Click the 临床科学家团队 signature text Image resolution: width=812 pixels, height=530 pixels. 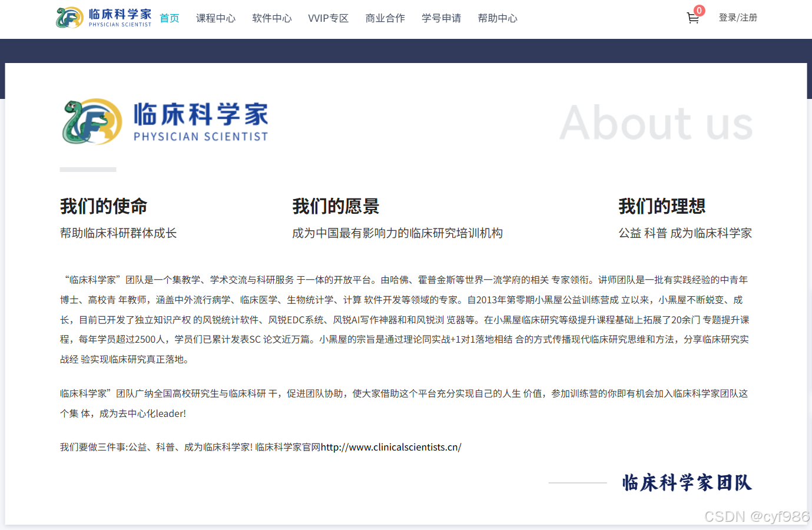point(687,483)
